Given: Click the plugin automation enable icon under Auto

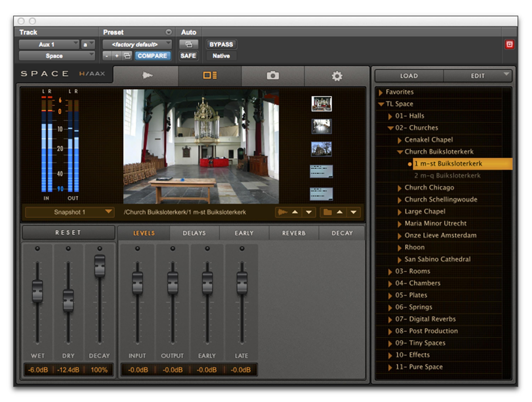Looking at the screenshot, I should [189, 44].
